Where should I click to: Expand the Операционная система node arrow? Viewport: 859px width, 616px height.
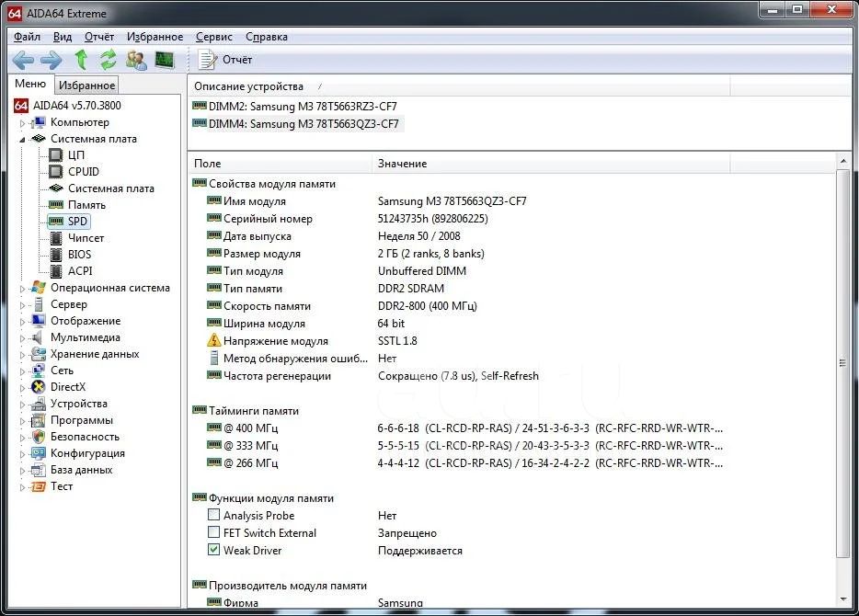pos(22,289)
